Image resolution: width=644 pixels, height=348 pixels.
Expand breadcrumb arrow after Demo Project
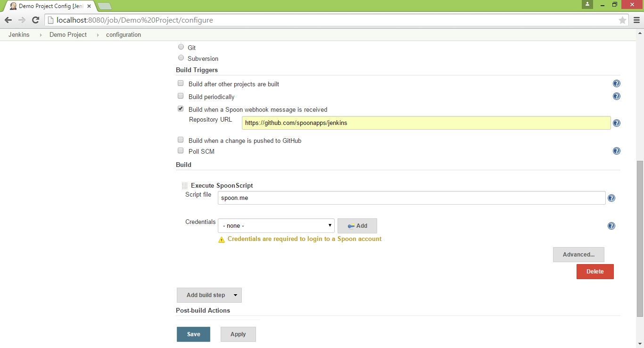pyautogui.click(x=98, y=35)
